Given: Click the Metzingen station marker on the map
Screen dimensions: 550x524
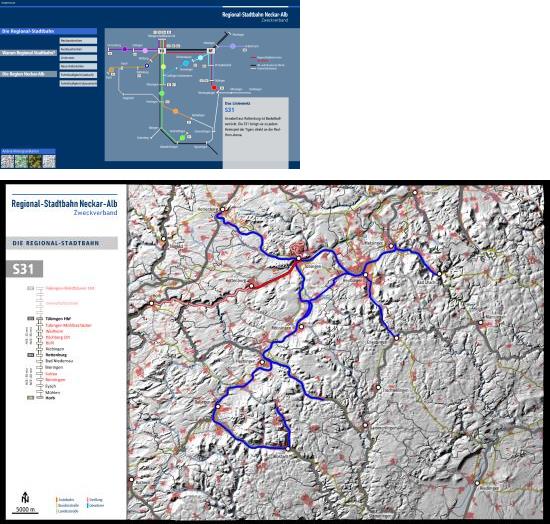Looking at the screenshot, I should (x=391, y=247).
